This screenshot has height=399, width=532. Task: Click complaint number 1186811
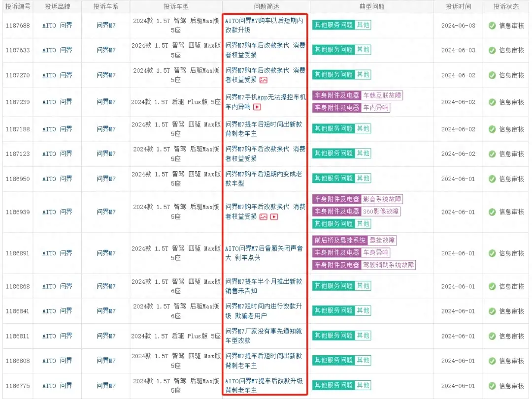pyautogui.click(x=18, y=336)
